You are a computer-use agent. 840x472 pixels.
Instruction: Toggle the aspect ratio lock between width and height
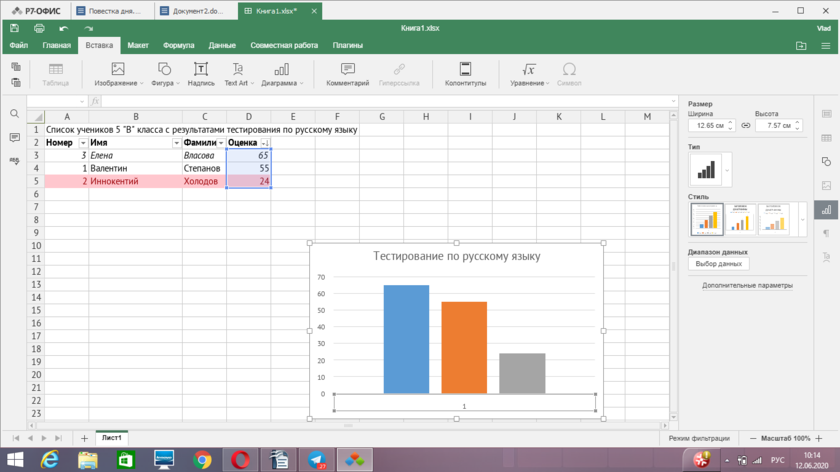point(746,126)
